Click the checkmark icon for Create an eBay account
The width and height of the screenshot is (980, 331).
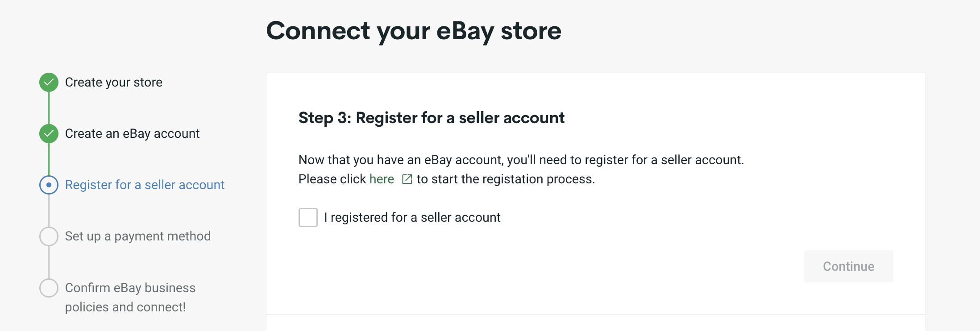click(x=49, y=133)
